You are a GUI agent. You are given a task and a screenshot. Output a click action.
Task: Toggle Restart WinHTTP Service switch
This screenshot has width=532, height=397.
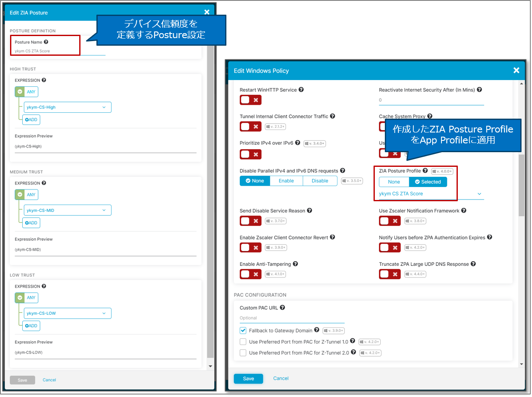[251, 100]
